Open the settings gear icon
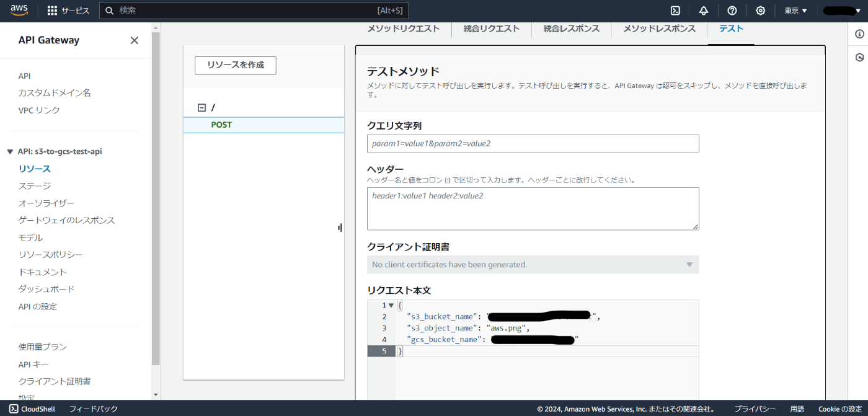Screen dimensions: 868x416 [x=760, y=11]
